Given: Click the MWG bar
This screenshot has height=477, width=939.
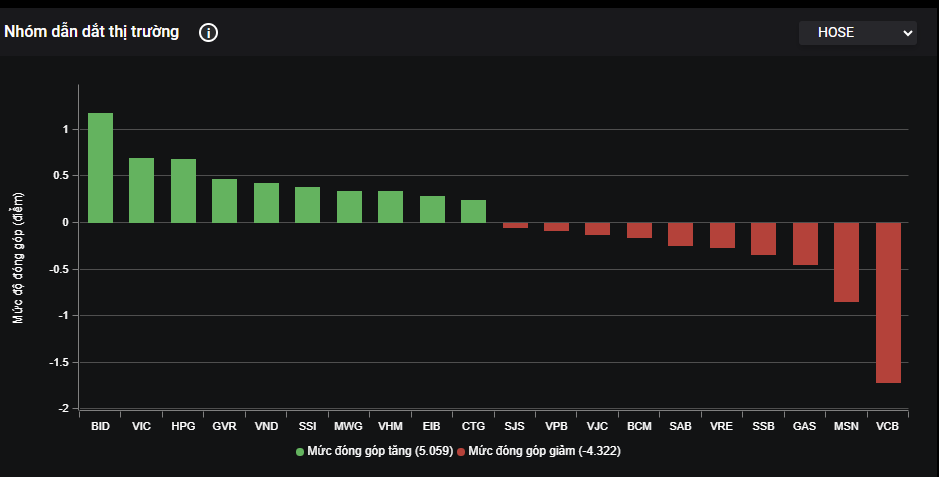Looking at the screenshot, I should point(349,207).
